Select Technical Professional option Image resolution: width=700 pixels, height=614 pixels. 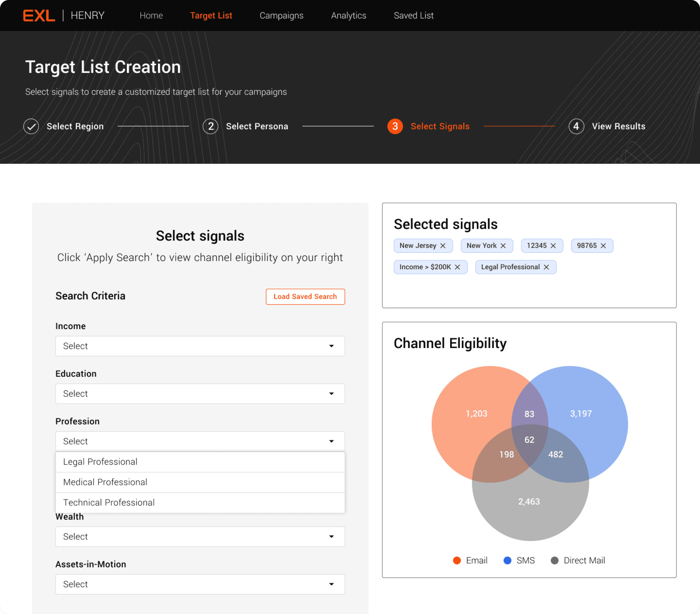click(x=109, y=502)
